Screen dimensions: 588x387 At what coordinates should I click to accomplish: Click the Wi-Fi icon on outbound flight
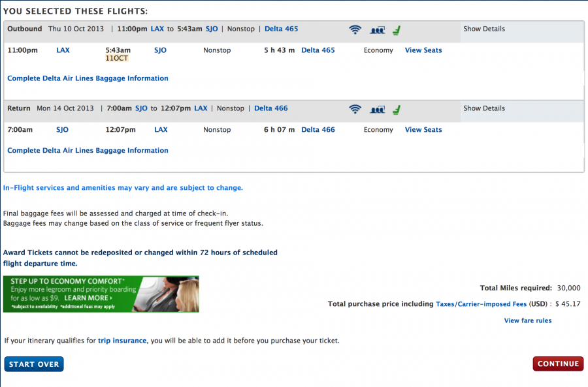pos(355,29)
